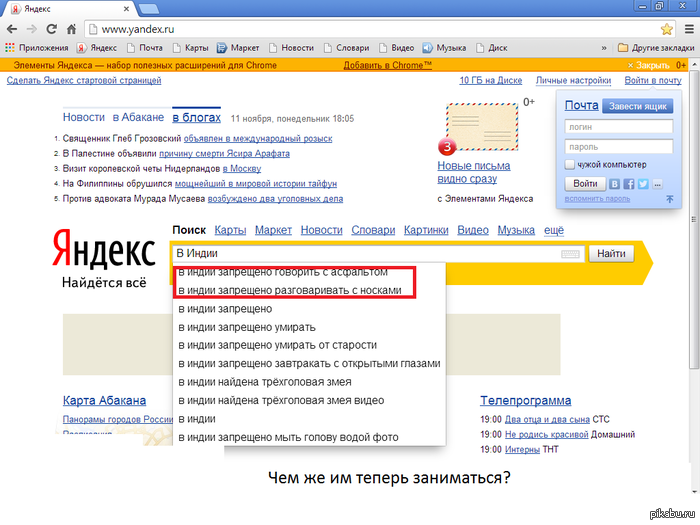Open on-screen keyboard icon in search field
The width and height of the screenshot is (700, 525).
[x=570, y=254]
